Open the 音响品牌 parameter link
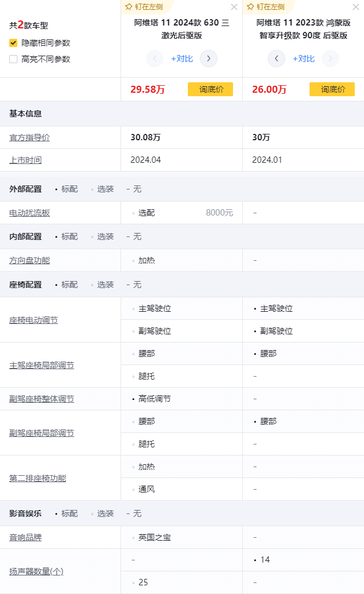 pos(26,537)
